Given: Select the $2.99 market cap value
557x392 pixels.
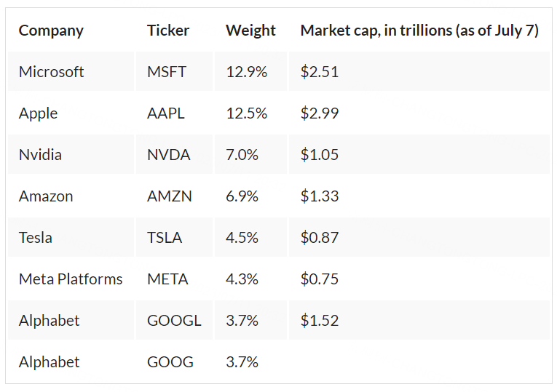Looking at the screenshot, I should [x=320, y=113].
